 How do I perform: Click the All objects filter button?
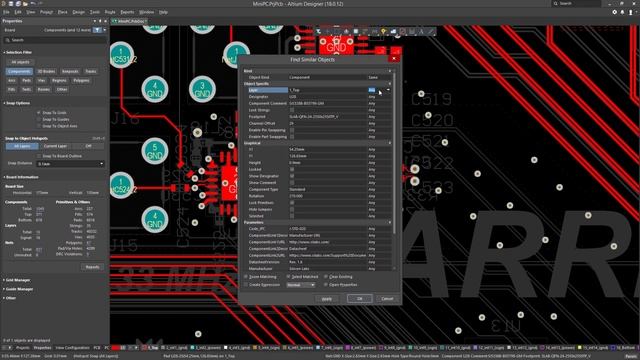click(20, 62)
